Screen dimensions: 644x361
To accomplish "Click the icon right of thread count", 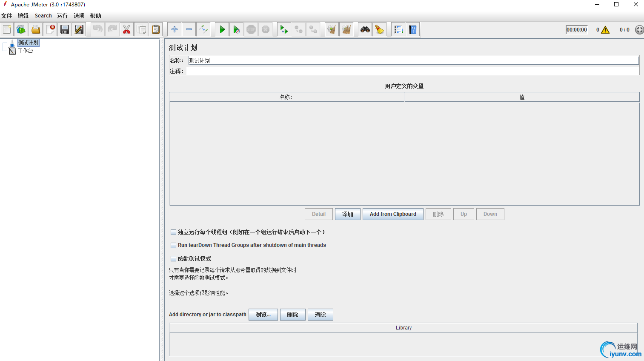I will (639, 30).
